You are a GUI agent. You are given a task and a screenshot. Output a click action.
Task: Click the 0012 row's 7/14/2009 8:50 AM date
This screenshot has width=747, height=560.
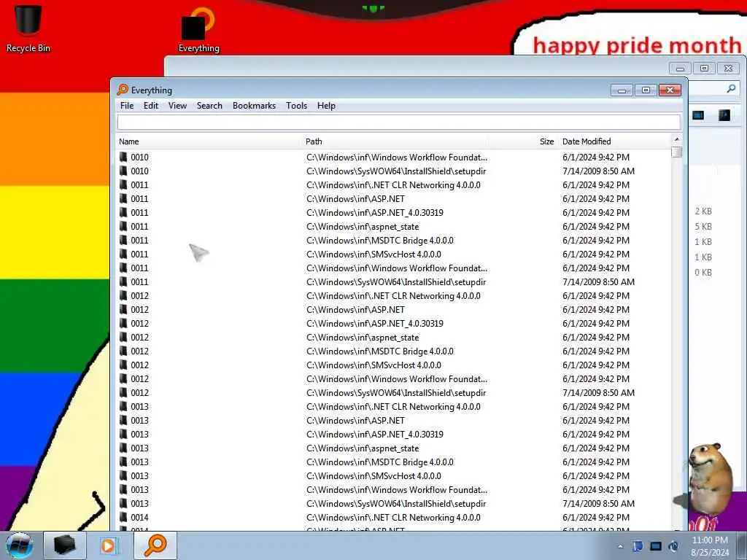(598, 393)
